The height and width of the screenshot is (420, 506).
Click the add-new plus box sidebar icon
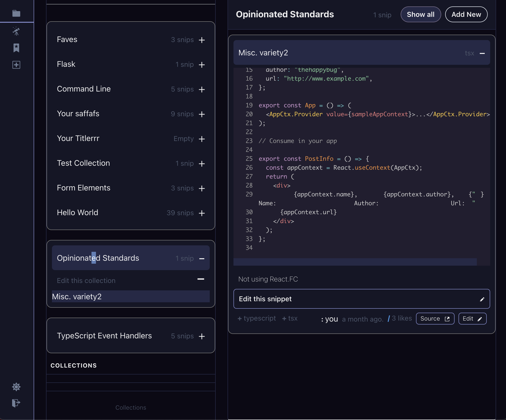(x=16, y=65)
